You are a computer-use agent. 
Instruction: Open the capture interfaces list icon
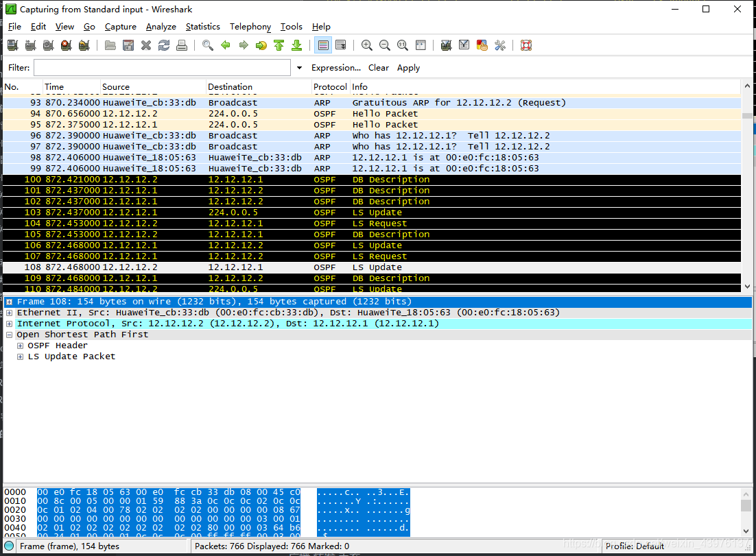click(x=13, y=45)
